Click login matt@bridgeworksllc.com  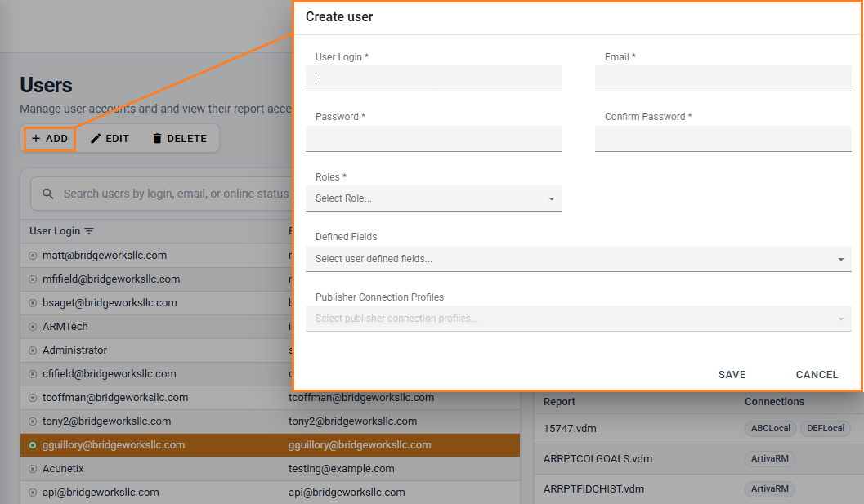[x=105, y=256]
